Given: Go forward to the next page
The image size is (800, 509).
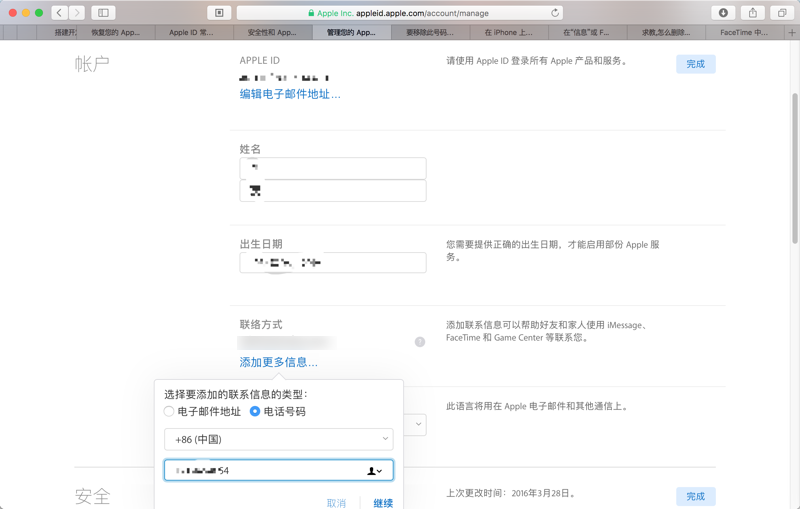Looking at the screenshot, I should [x=77, y=13].
